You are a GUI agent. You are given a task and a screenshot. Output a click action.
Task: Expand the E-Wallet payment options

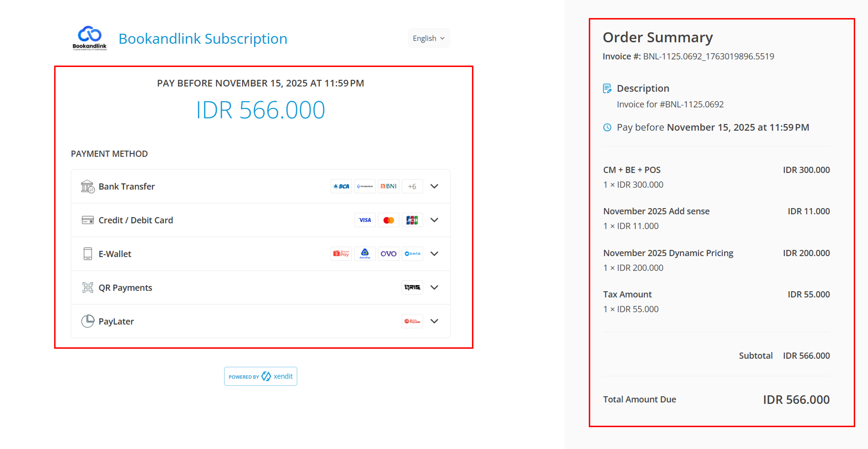(434, 254)
